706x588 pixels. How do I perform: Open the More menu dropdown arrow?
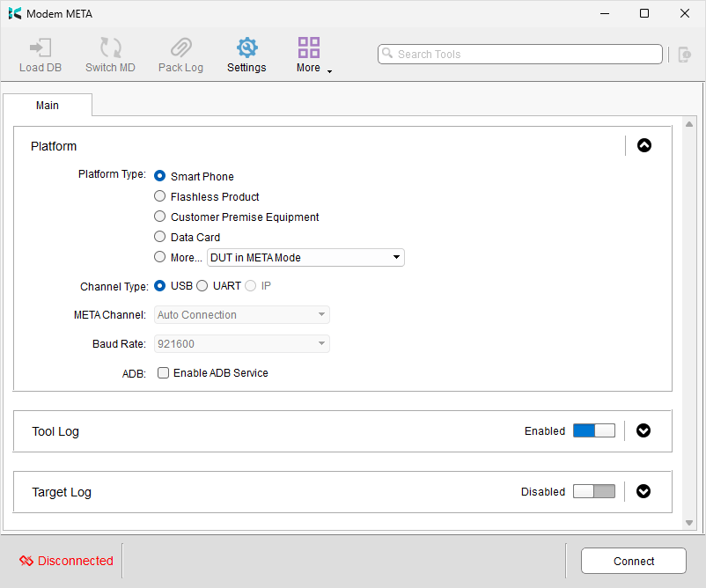329,71
